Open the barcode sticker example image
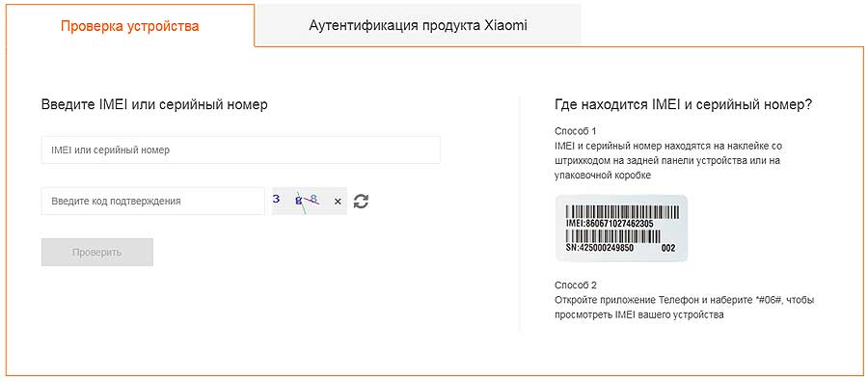This screenshot has height=381, width=868. pyautogui.click(x=621, y=229)
